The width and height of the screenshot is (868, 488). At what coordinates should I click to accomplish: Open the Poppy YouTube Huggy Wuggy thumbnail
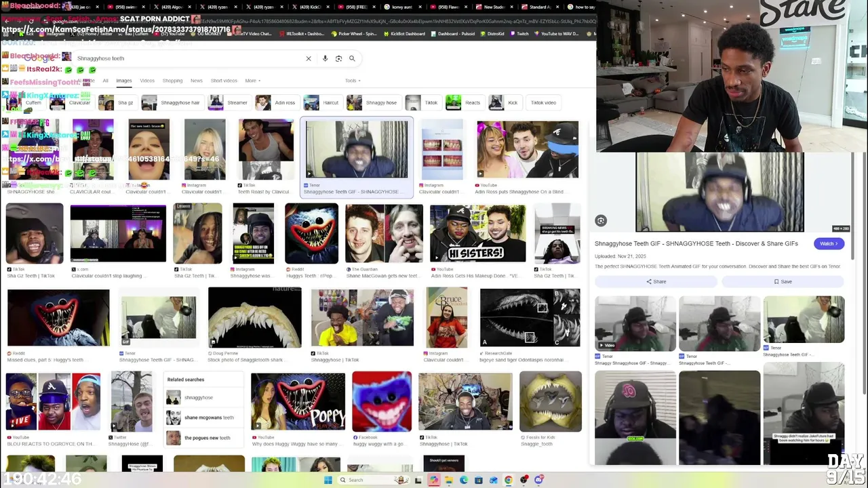pyautogui.click(x=298, y=401)
